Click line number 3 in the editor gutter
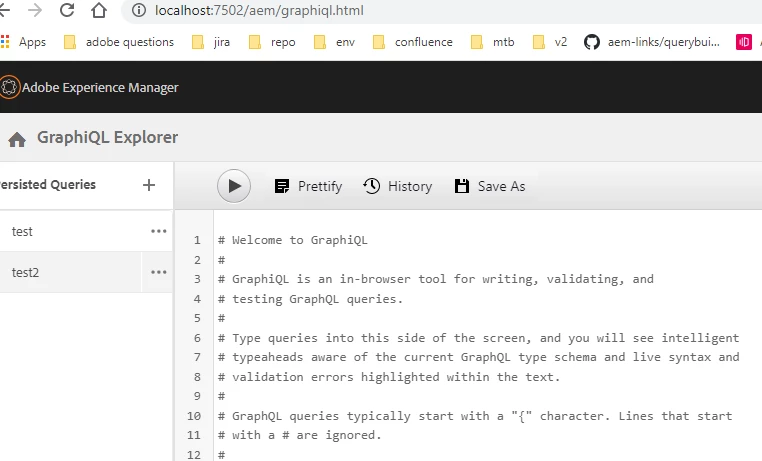762x461 pixels. click(x=197, y=279)
